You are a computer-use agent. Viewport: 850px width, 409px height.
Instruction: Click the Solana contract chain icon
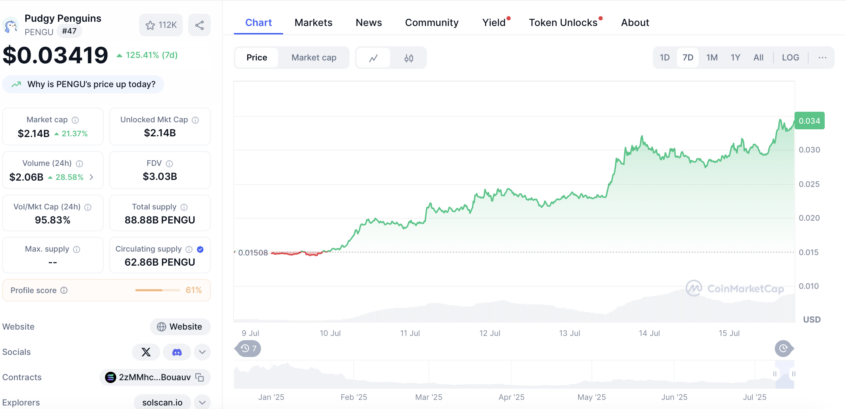111,377
